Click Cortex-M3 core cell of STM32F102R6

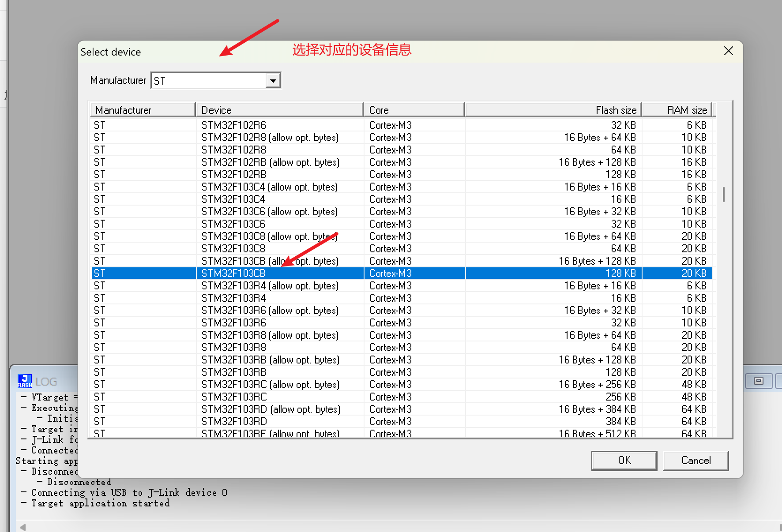point(414,125)
